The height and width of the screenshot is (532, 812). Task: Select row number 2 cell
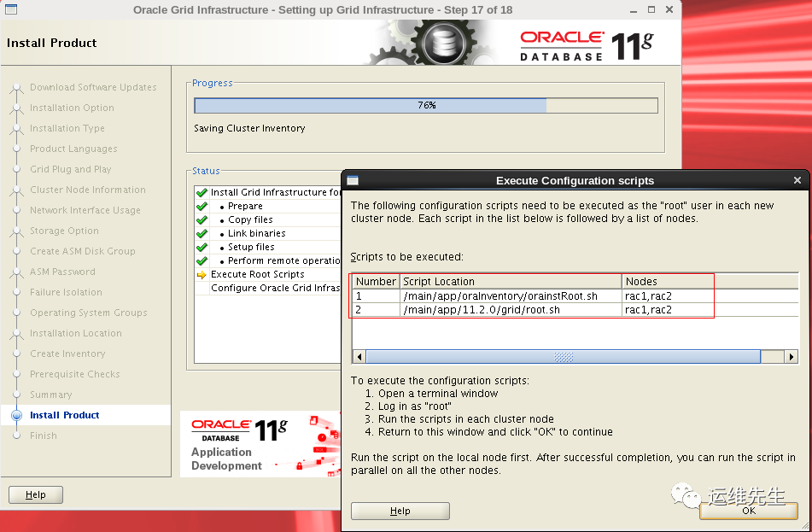(x=376, y=310)
